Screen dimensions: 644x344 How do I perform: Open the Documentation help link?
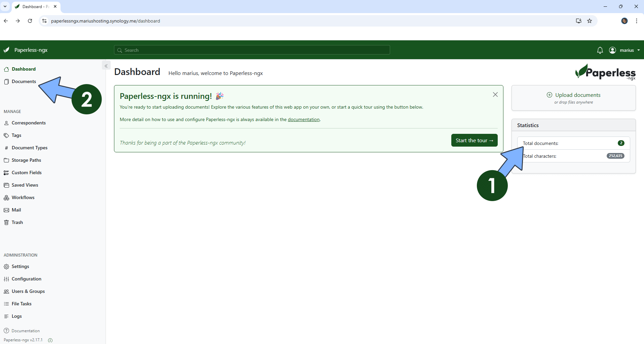tap(22, 331)
